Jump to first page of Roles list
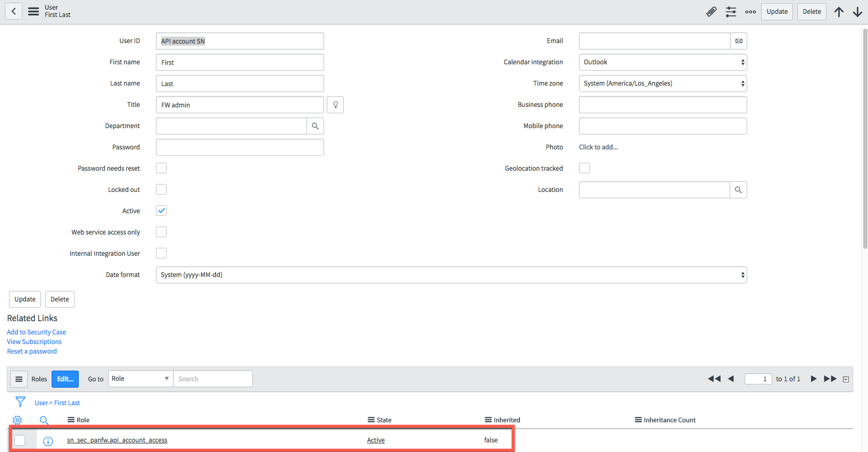The width and height of the screenshot is (868, 452). click(714, 379)
